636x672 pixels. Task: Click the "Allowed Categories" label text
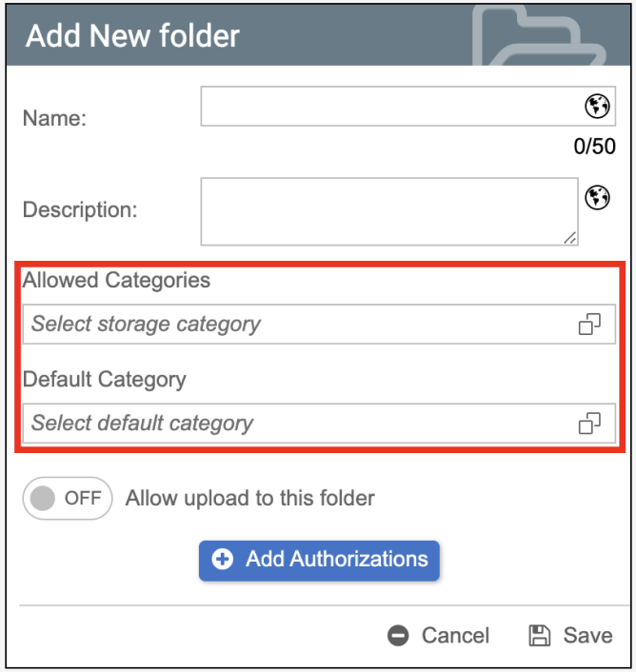[116, 281]
